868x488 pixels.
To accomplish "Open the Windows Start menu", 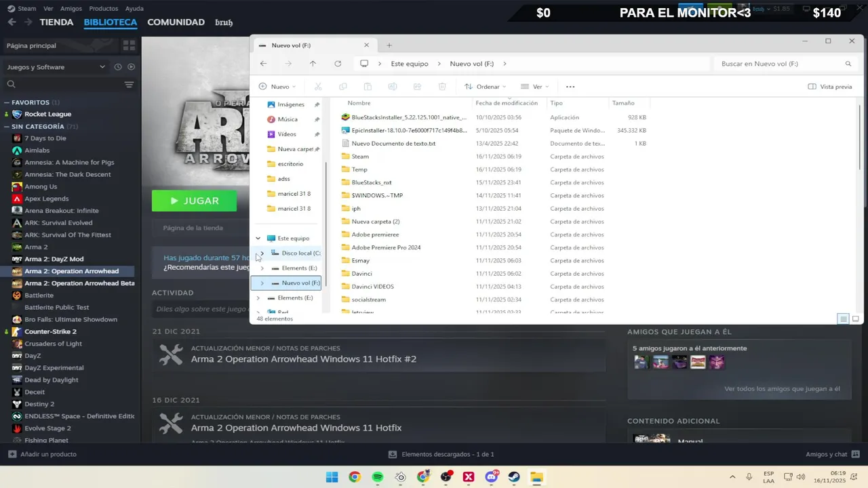I will [332, 477].
